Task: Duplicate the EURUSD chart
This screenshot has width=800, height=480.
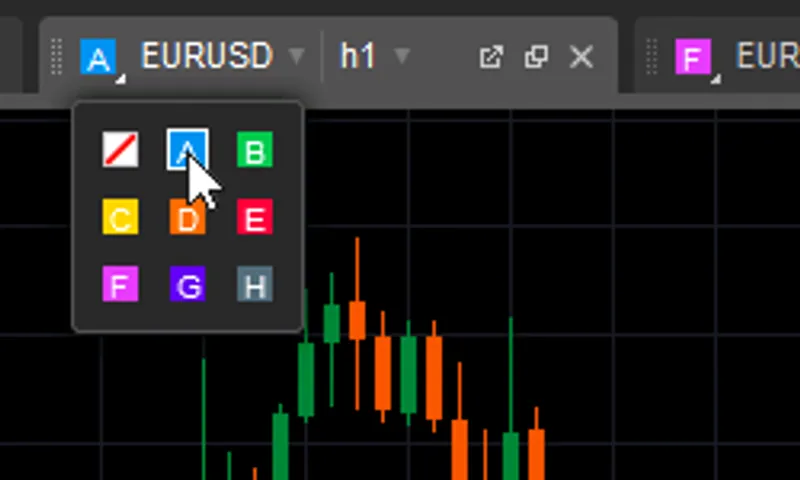Action: 536,57
